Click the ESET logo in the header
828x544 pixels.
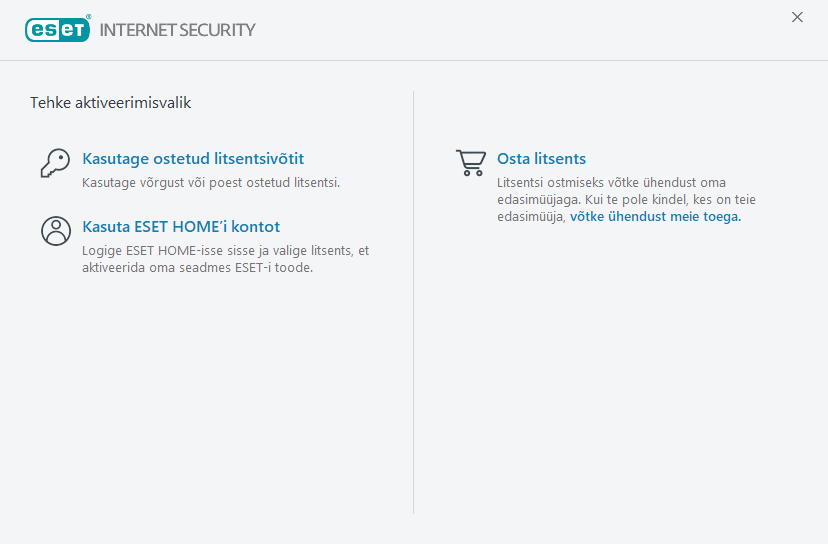tap(57, 30)
